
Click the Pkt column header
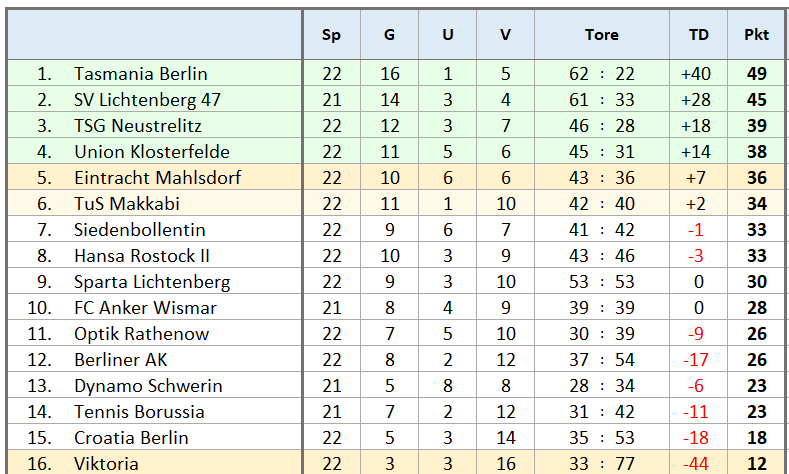[756, 35]
